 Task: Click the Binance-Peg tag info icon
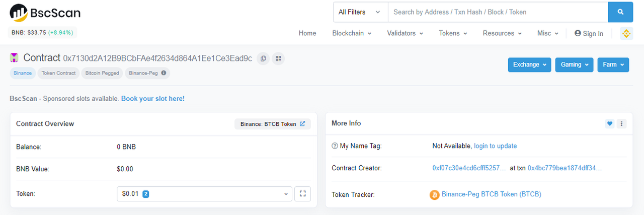164,73
